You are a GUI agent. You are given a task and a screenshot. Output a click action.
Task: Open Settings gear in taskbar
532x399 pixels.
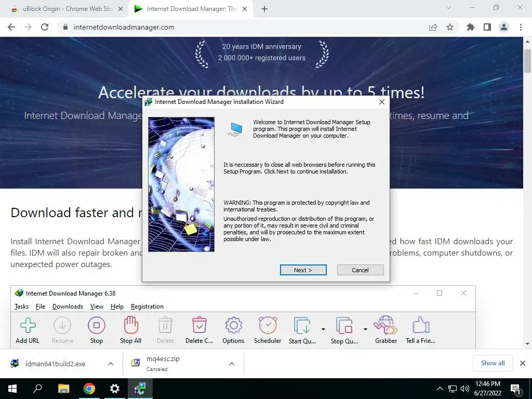pyautogui.click(x=115, y=389)
